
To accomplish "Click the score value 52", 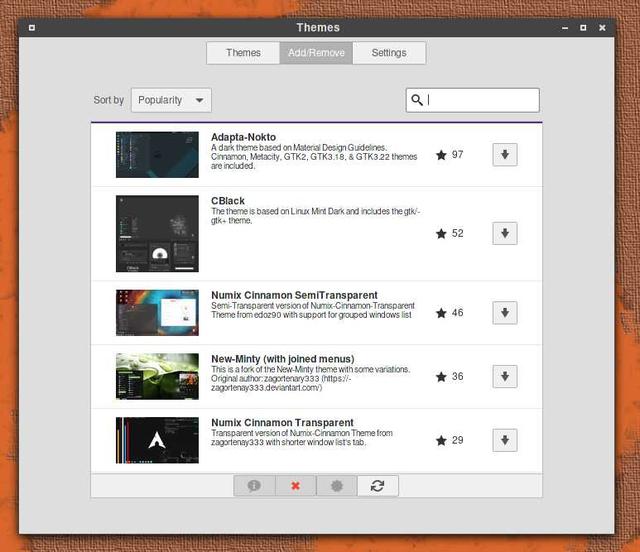I will pos(458,234).
